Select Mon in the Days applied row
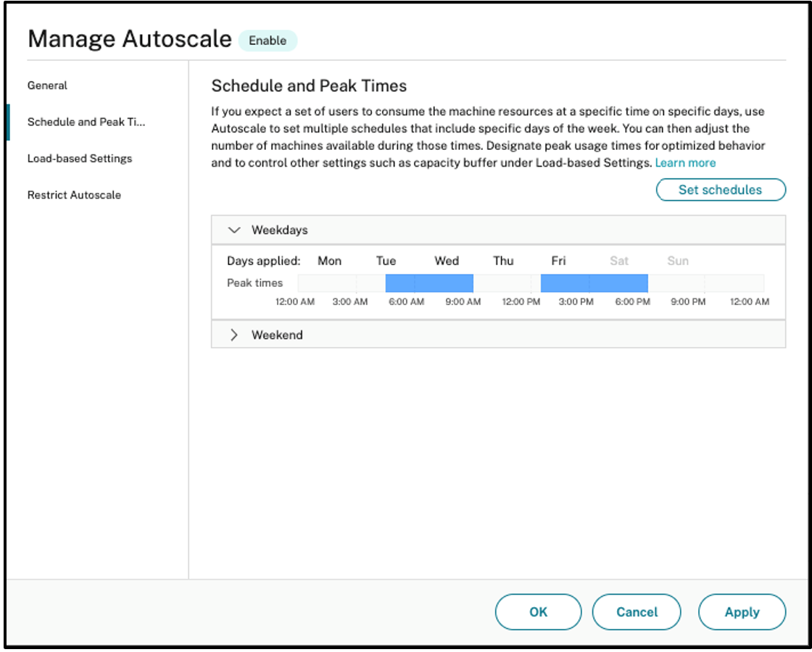 (330, 261)
